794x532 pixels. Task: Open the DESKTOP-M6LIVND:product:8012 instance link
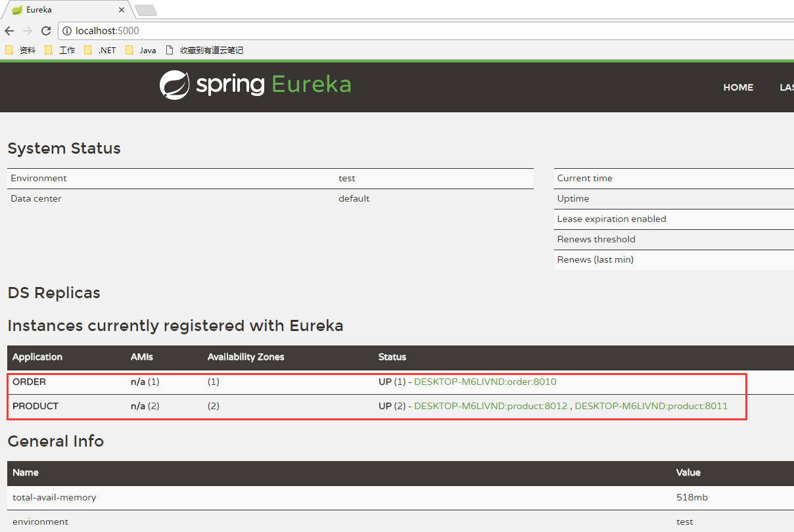click(x=490, y=406)
